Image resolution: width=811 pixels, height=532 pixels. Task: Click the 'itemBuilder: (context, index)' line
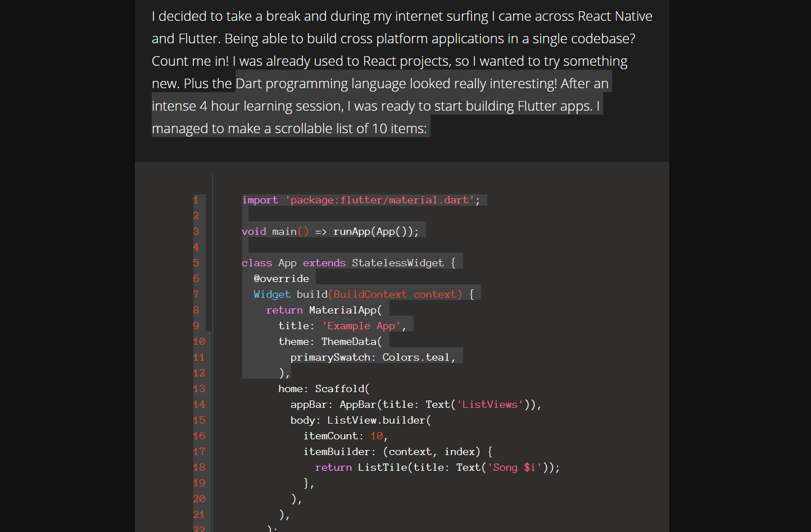click(398, 452)
